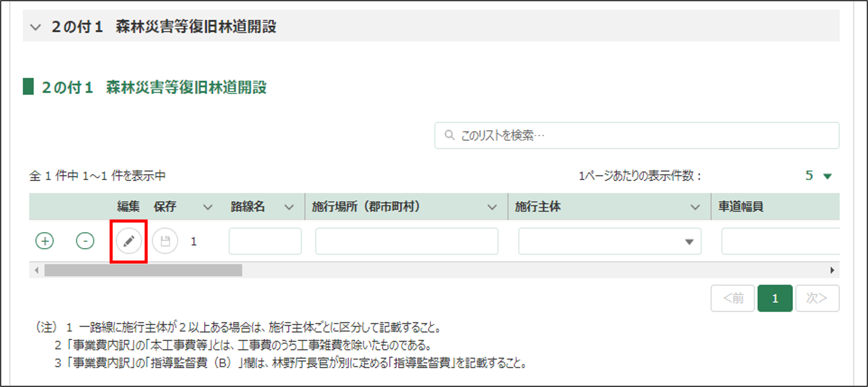Click the right arrow of horizontal scrollbar
The height and width of the screenshot is (387, 868).
pos(832,270)
